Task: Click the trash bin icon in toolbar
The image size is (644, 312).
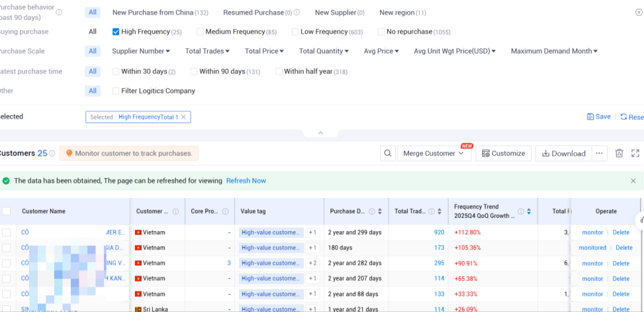Action: click(x=620, y=153)
